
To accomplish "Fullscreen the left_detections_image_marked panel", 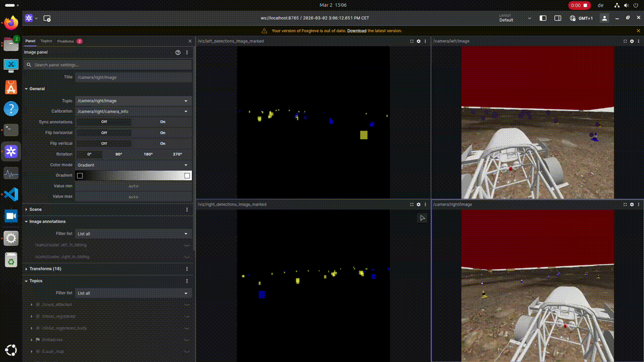I will pos(412,41).
